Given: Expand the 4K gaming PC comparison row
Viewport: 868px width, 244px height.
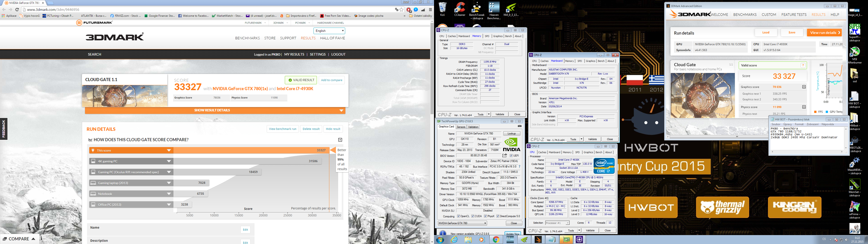Looking at the screenshot, I should 131,161.
